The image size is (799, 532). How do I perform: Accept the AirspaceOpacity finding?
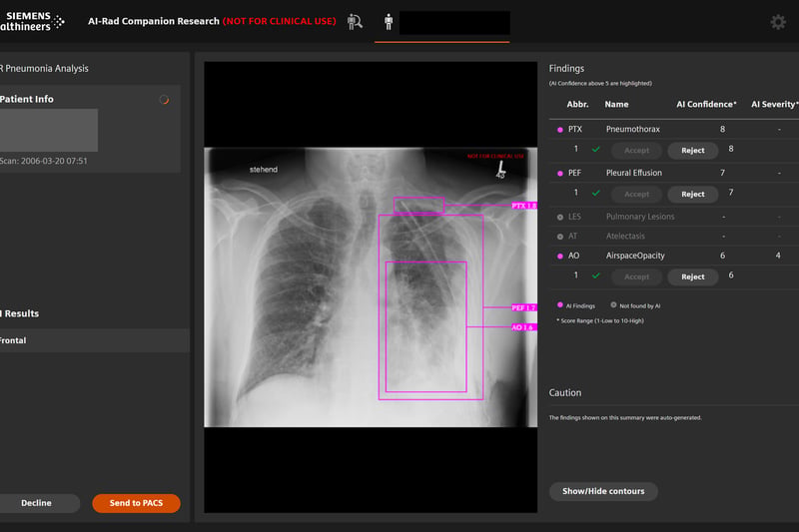[x=636, y=276]
